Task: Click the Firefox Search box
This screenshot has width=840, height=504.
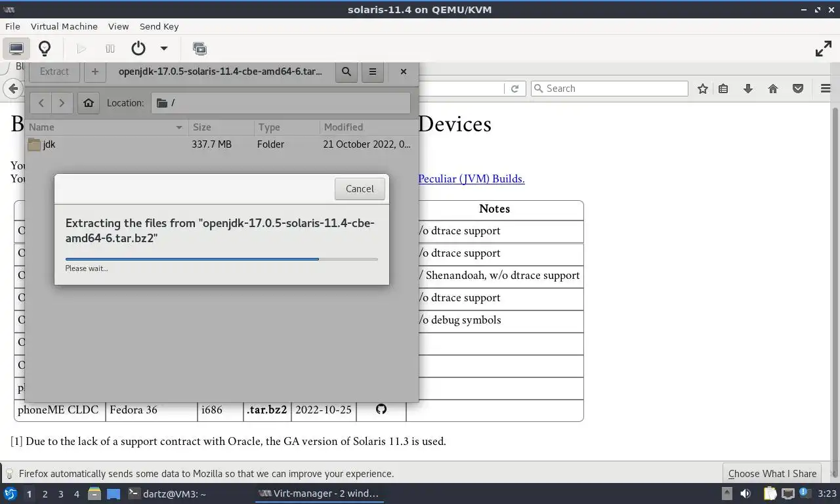Action: (609, 89)
